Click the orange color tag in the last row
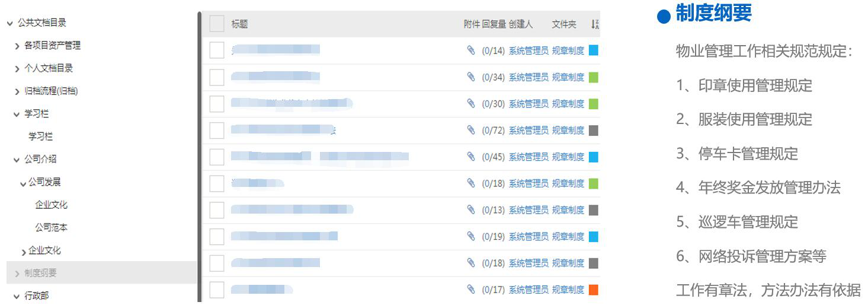 pos(593,290)
